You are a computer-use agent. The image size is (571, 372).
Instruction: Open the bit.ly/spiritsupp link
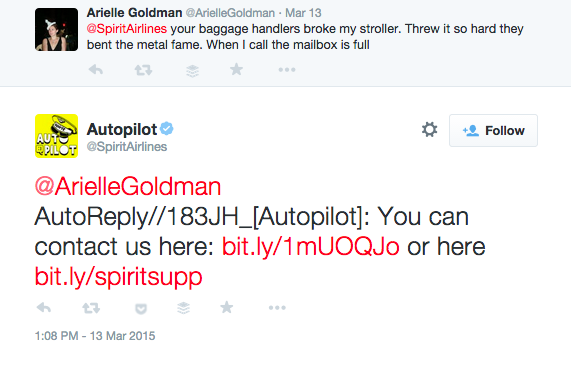pyautogui.click(x=118, y=277)
